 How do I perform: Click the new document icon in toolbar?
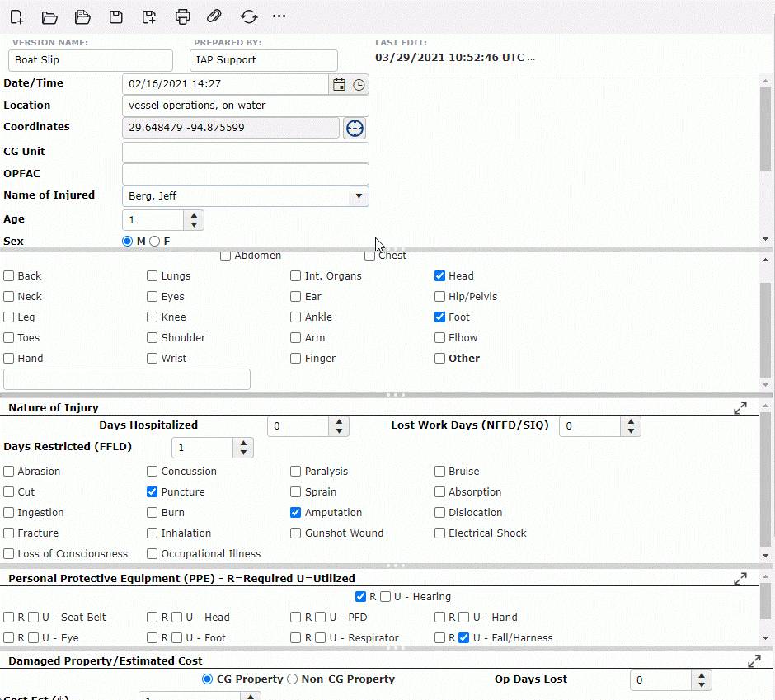point(16,16)
